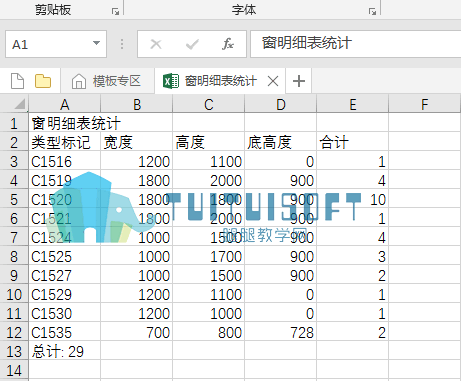This screenshot has width=461, height=381.
Task: Select row 13 header
Action: point(14,351)
